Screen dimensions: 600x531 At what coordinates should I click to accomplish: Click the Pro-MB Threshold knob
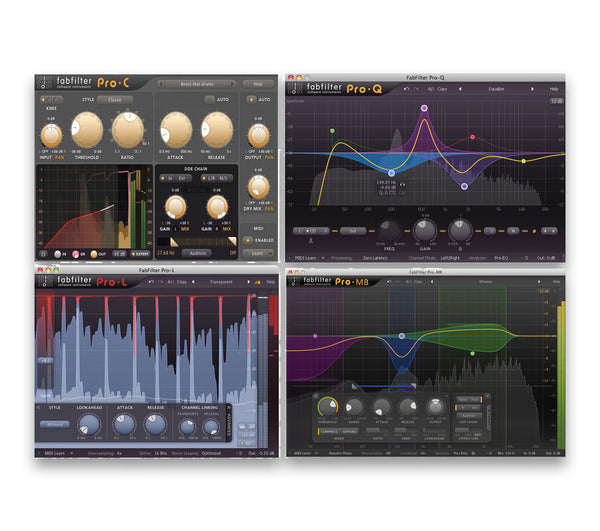(x=327, y=406)
